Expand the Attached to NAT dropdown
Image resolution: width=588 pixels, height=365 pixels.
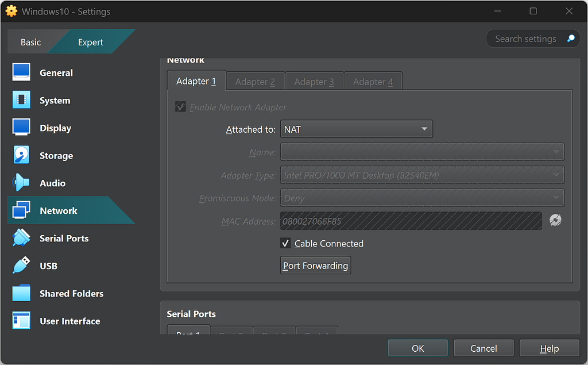(x=356, y=129)
